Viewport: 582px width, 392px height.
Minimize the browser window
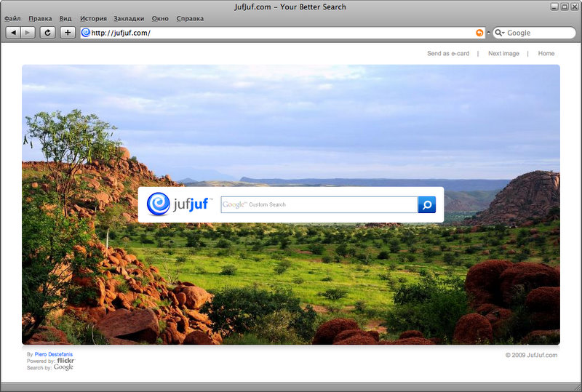(554, 7)
